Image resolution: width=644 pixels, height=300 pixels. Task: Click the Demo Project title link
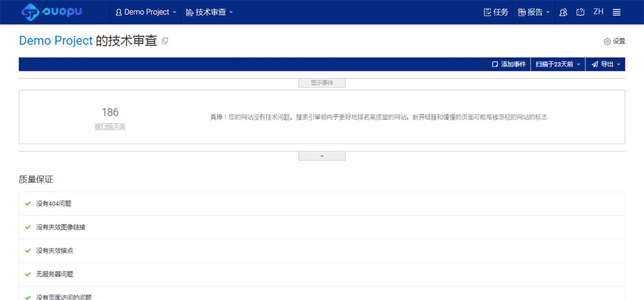(x=56, y=41)
